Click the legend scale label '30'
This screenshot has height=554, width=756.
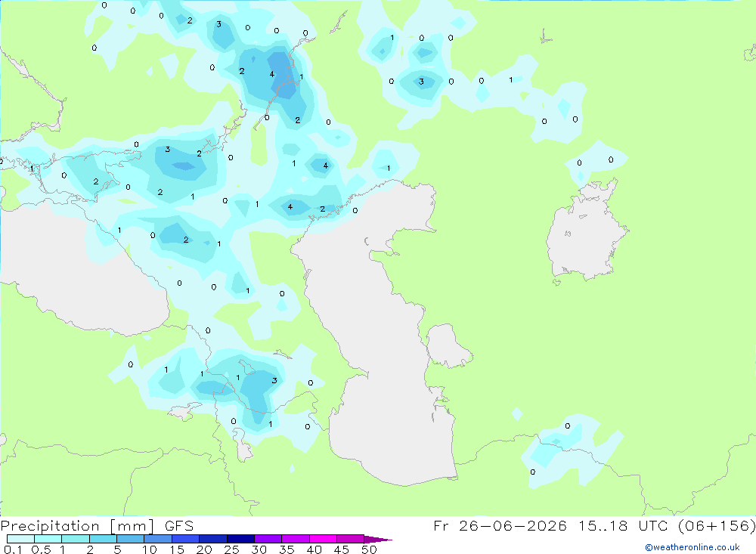click(x=259, y=549)
